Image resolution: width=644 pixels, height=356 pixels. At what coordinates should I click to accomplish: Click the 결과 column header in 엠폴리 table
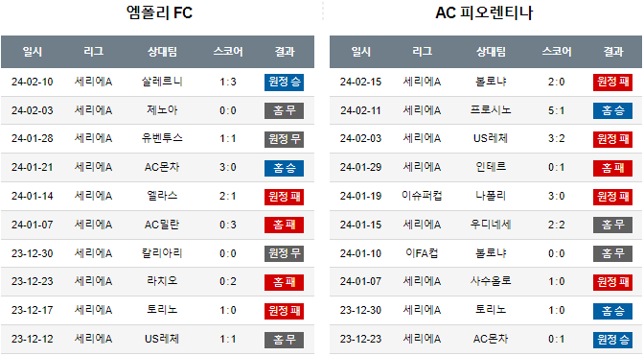click(x=285, y=52)
